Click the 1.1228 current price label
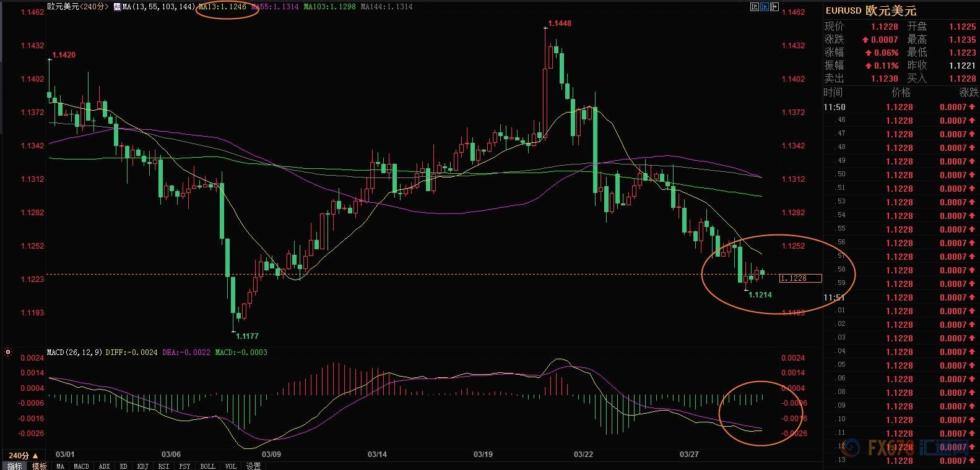The image size is (980, 470). pos(800,278)
